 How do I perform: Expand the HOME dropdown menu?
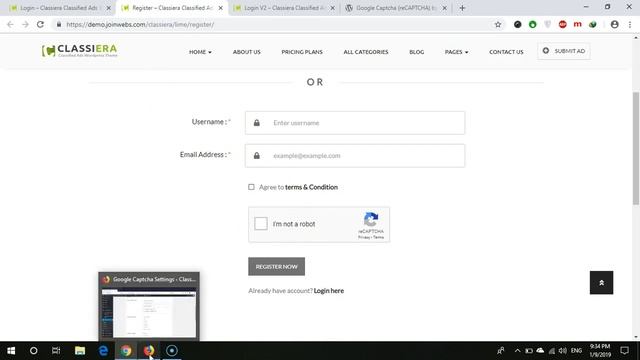click(200, 52)
